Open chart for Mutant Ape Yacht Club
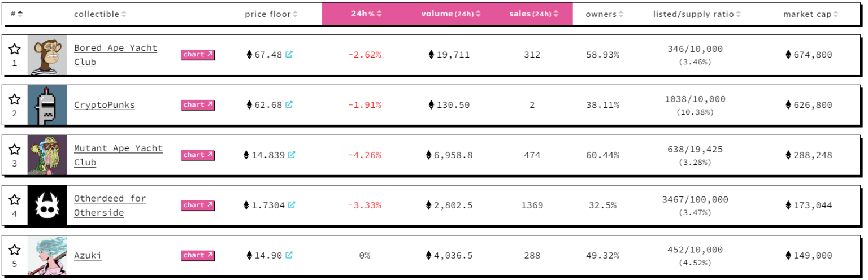Screen dimensions: 868x280 [198, 155]
